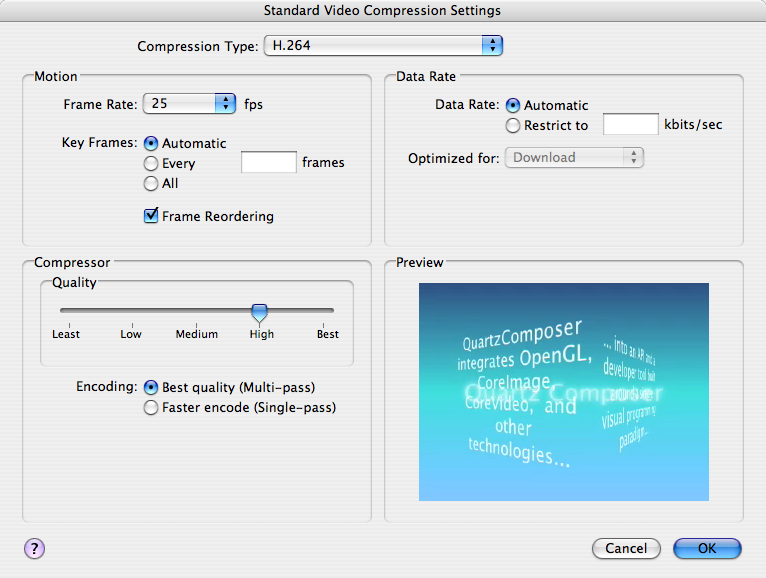Image resolution: width=766 pixels, height=578 pixels.
Task: Expand the Frame Rate combo box
Action: (223, 103)
